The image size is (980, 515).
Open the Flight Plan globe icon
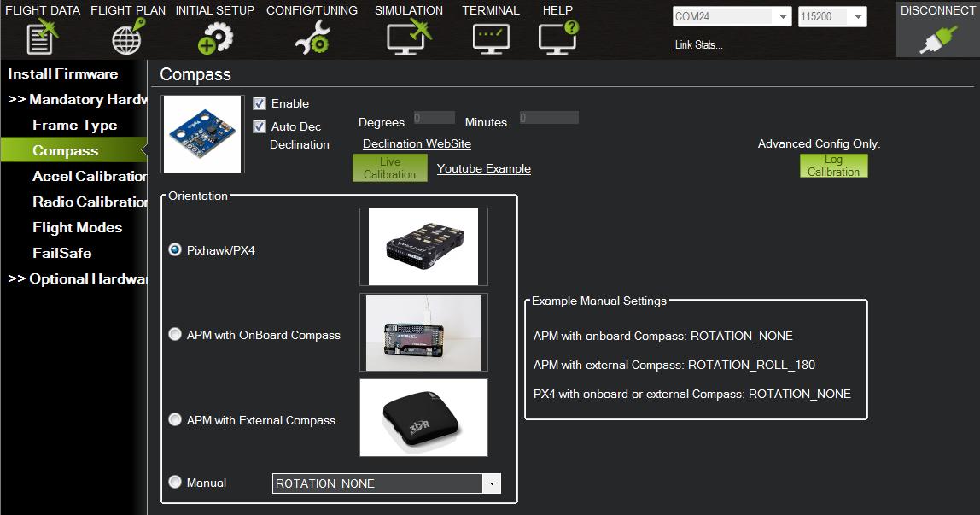pyautogui.click(x=127, y=38)
